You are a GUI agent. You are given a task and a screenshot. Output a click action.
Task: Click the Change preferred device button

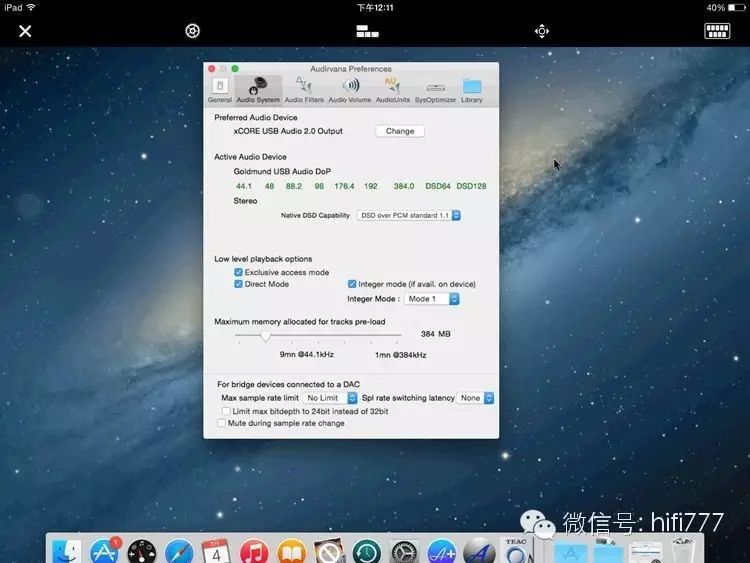point(400,131)
